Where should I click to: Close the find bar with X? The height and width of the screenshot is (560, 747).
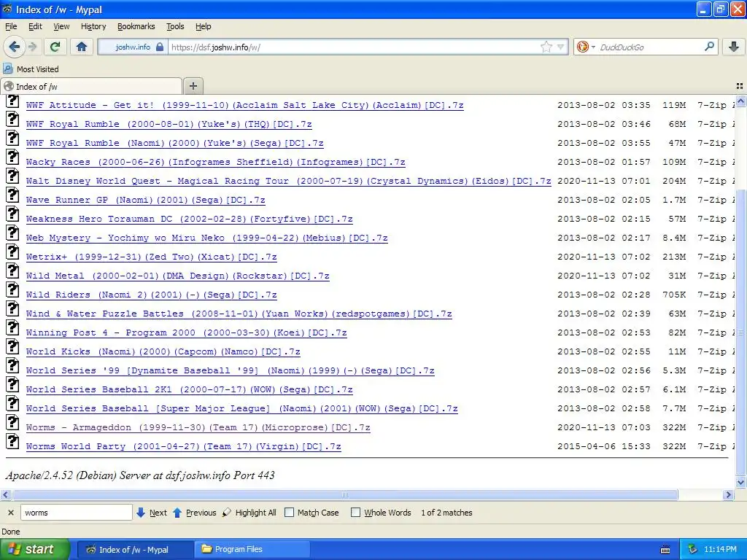coord(11,513)
